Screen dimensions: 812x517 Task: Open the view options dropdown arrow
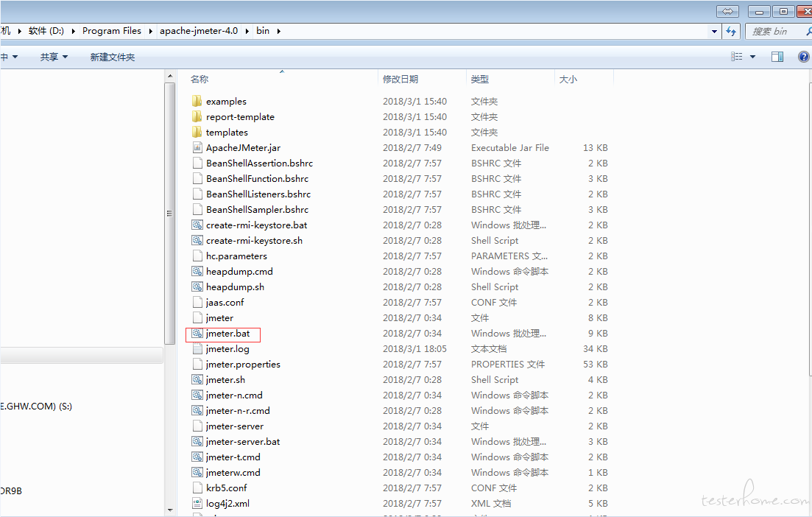point(752,57)
